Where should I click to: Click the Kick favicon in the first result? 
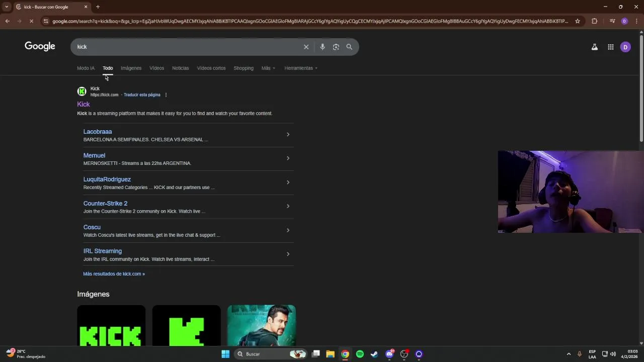[x=82, y=91]
